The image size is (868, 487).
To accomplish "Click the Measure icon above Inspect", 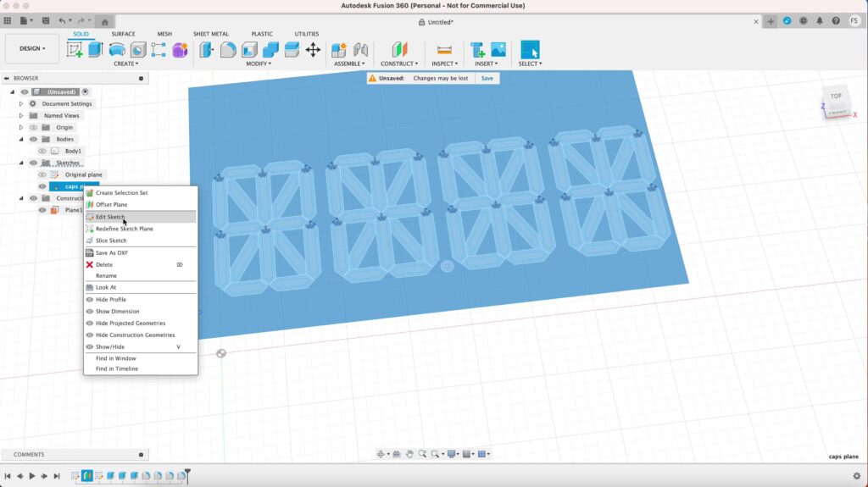I will point(444,49).
